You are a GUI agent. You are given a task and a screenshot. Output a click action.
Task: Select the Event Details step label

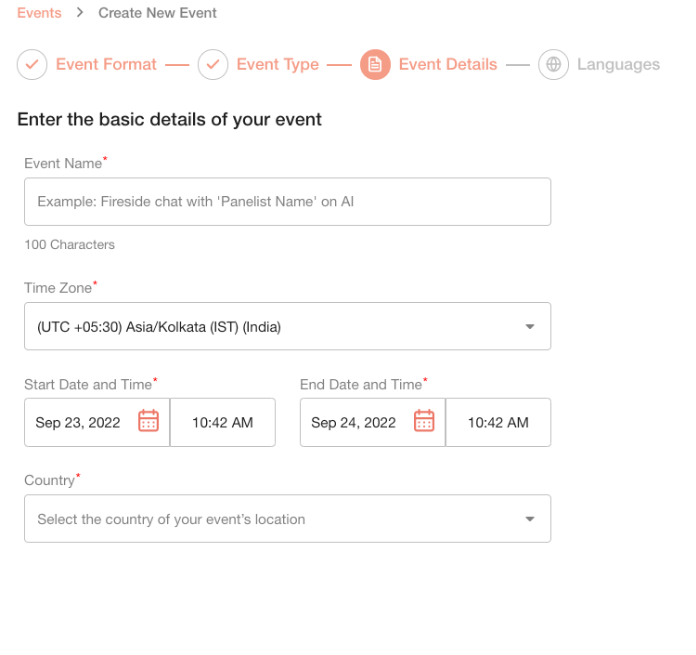(448, 65)
